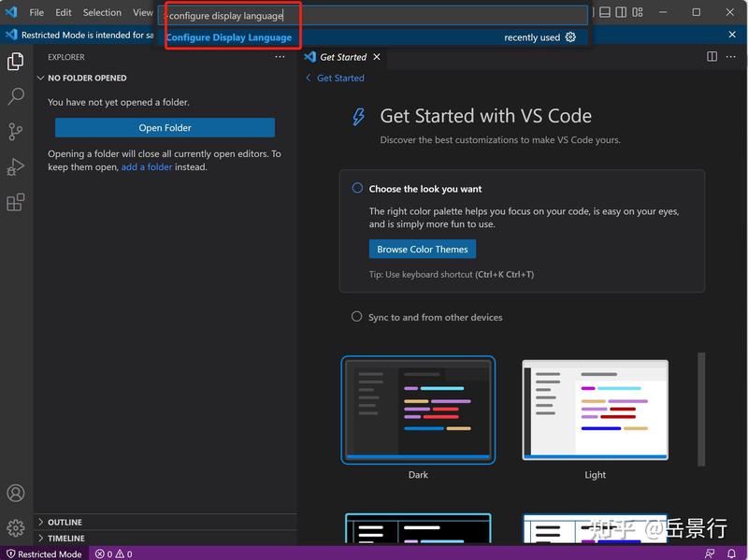Open the Accounts menu icon
This screenshot has height=560, width=748.
(x=15, y=493)
